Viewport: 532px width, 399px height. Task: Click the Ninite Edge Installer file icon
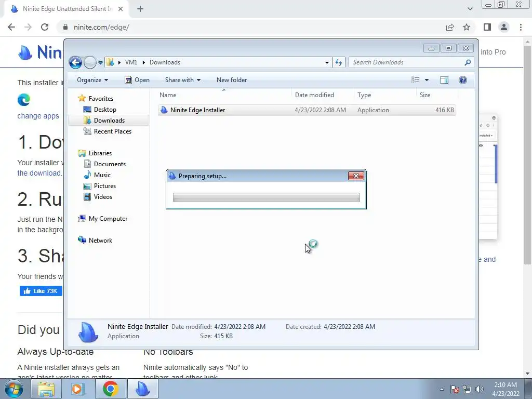click(164, 110)
